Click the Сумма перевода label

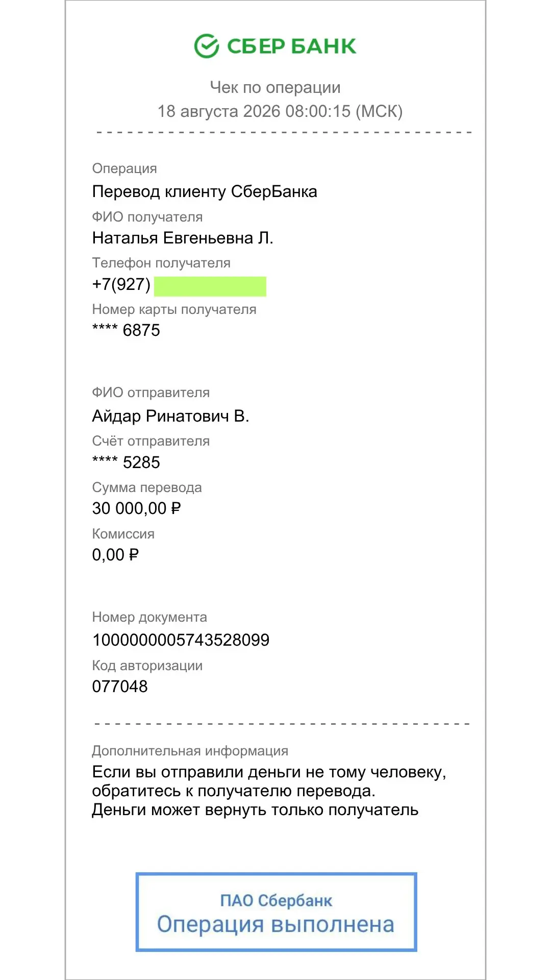pos(147,487)
